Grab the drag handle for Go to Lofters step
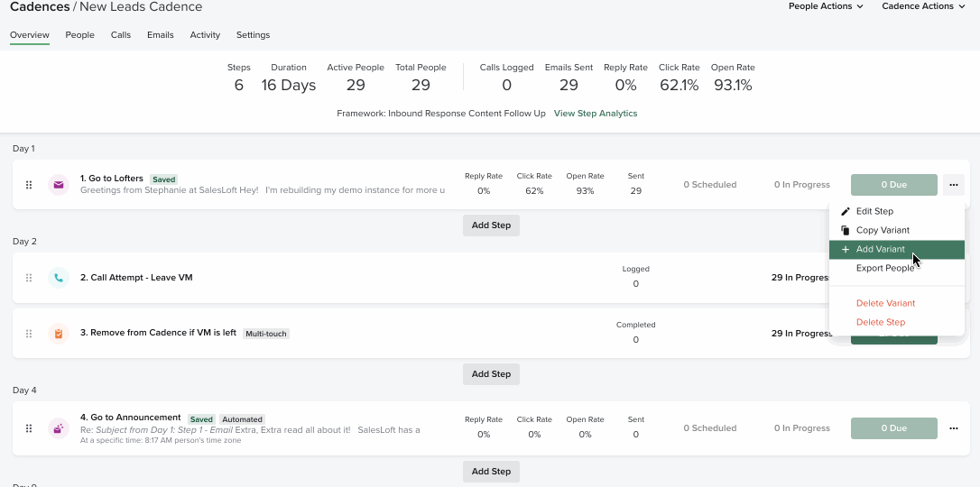 coord(29,185)
